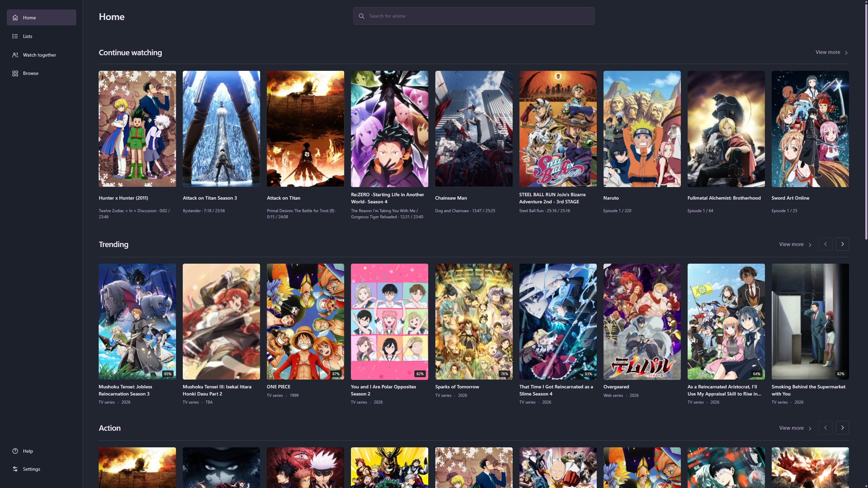Open the Help label in sidebar
The width and height of the screenshot is (868, 488).
tap(28, 451)
